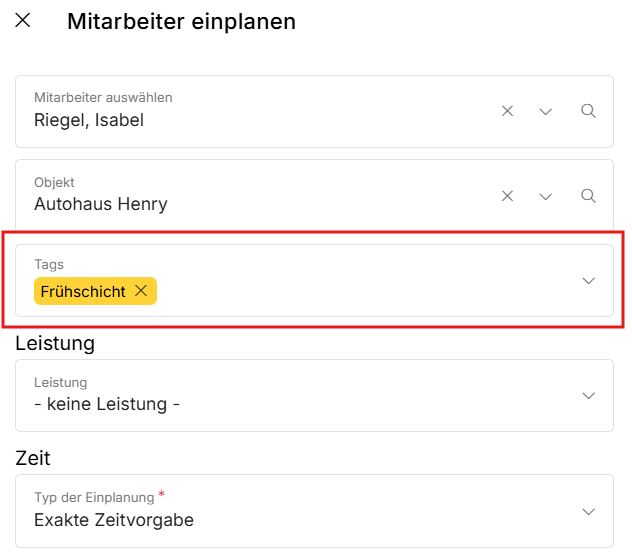This screenshot has height=556, width=632.
Task: Search objects using the Objekt magnifier icon
Action: click(589, 196)
